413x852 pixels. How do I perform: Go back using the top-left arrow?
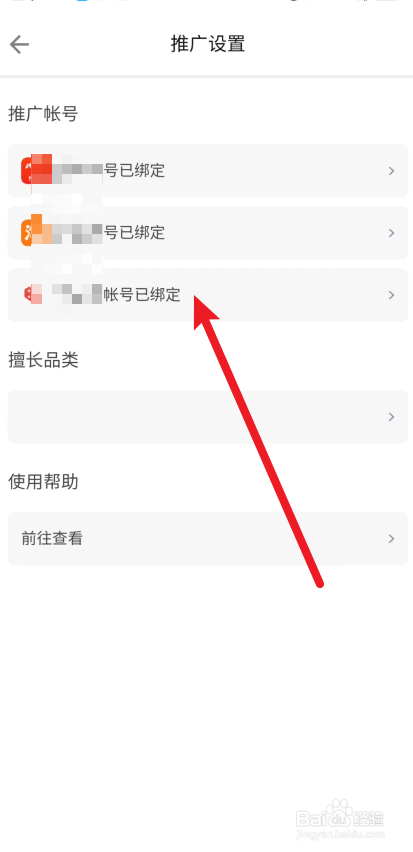(x=19, y=45)
